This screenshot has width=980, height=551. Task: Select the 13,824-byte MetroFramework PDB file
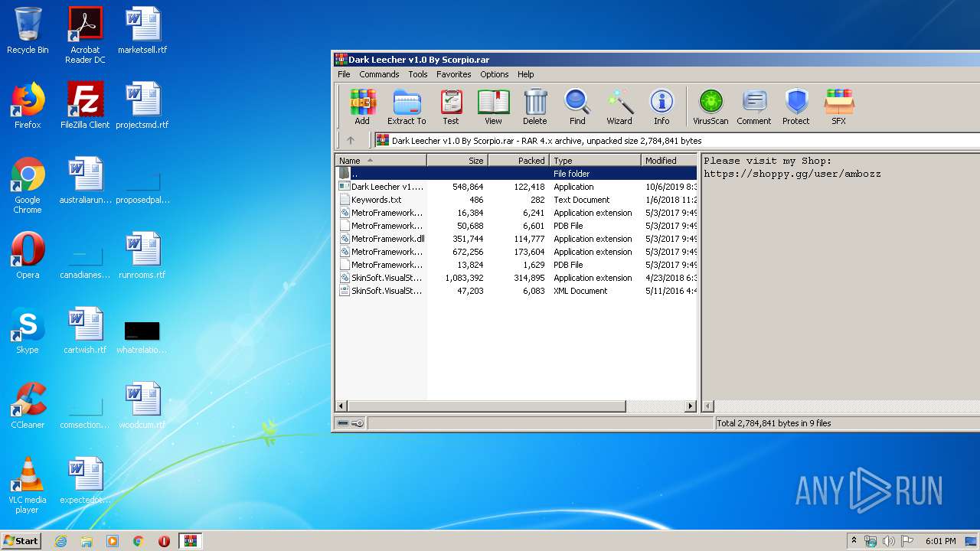tap(516, 265)
